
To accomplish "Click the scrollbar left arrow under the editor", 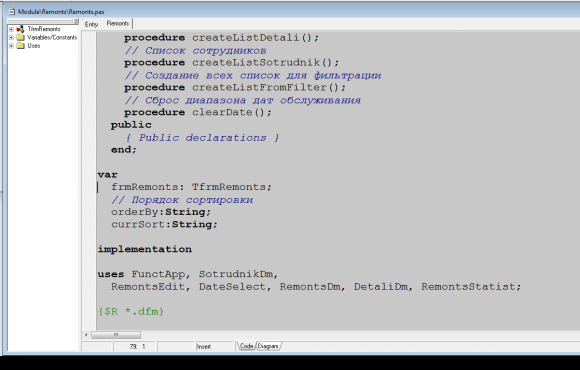I will 86,335.
